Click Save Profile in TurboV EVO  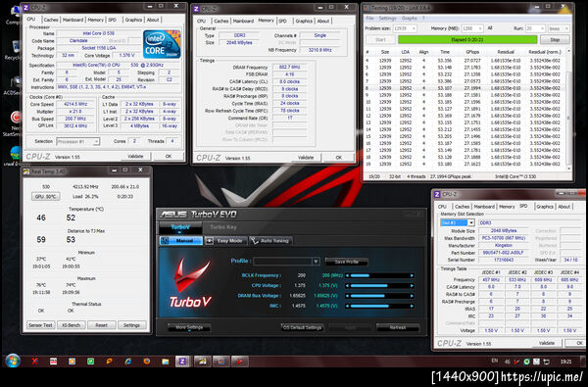[x=347, y=262]
